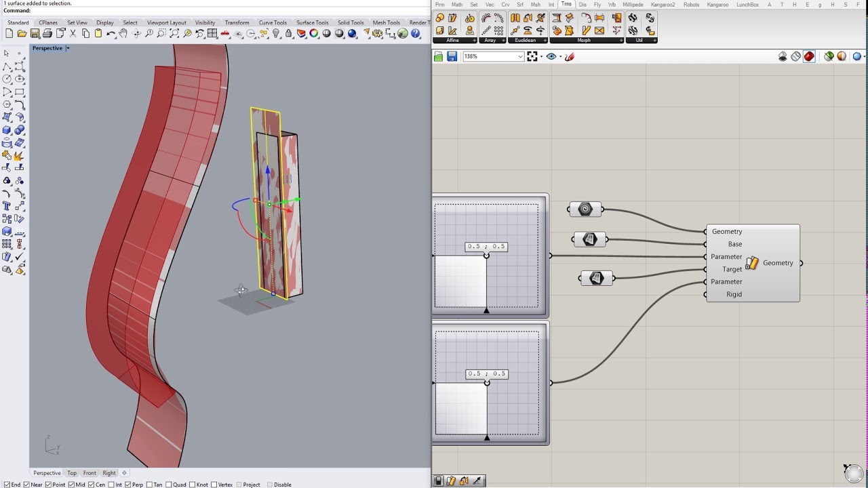Open the Kangaroo2 Grasshopper tab
The image size is (868, 488).
663,5
